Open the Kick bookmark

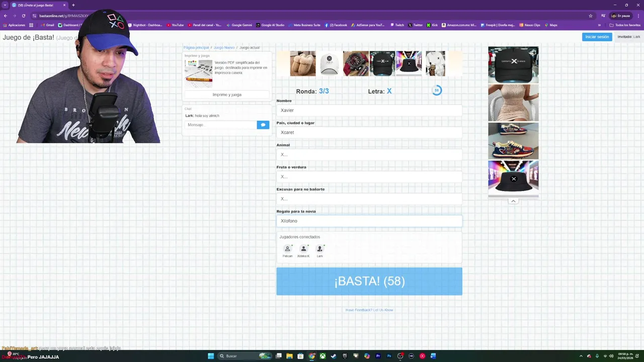[x=432, y=25]
